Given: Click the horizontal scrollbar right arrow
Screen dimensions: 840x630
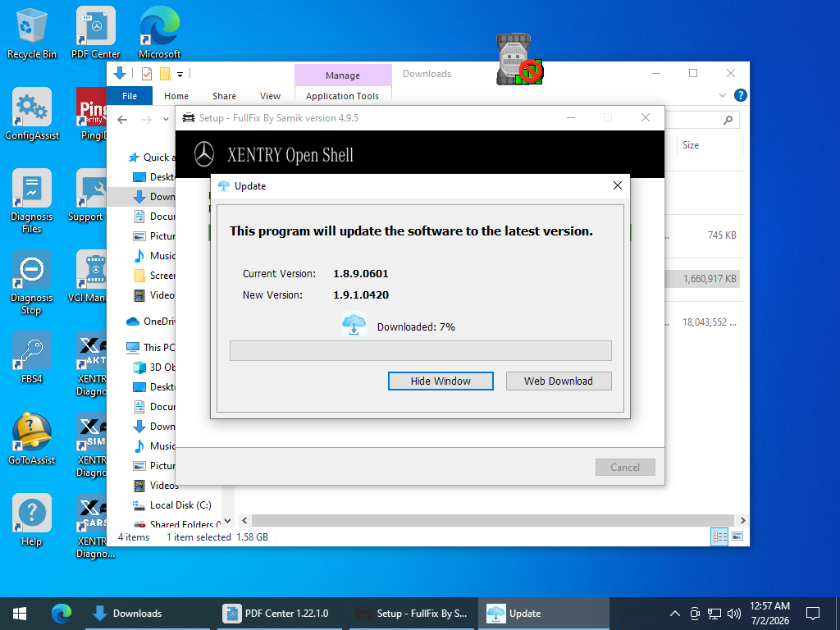Looking at the screenshot, I should click(742, 520).
